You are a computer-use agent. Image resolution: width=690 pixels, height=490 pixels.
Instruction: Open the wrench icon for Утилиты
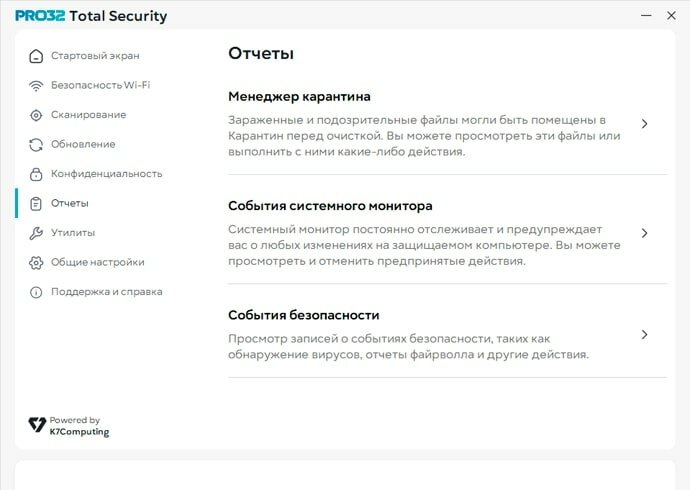36,233
